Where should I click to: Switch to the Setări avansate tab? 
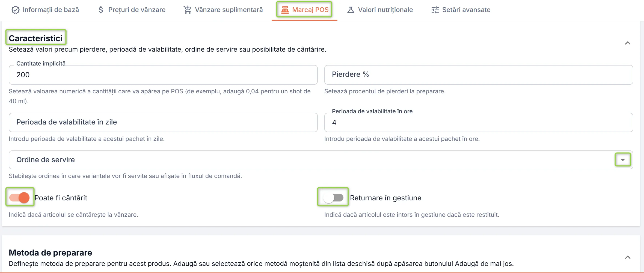point(461,10)
